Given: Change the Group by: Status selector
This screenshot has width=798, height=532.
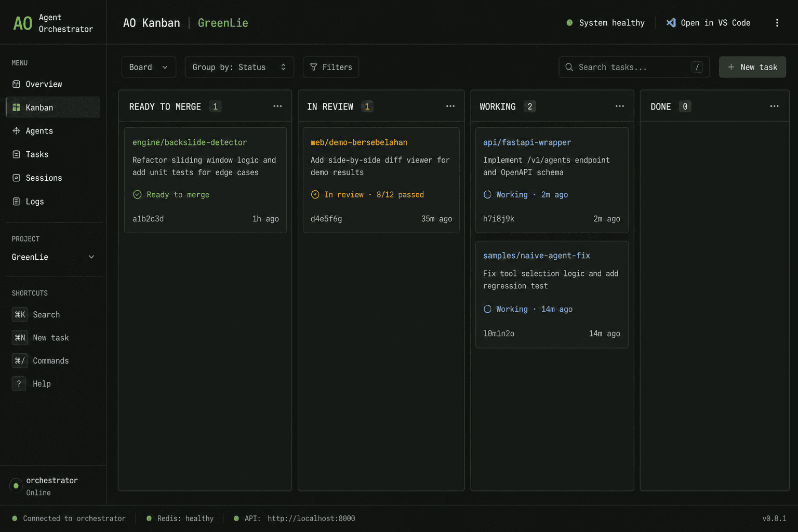Looking at the screenshot, I should [240, 67].
